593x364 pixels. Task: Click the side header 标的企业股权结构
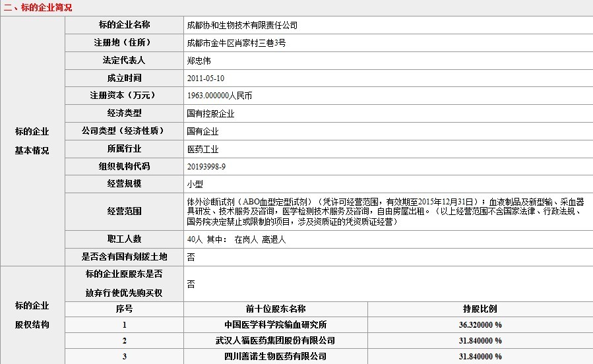pos(32,315)
